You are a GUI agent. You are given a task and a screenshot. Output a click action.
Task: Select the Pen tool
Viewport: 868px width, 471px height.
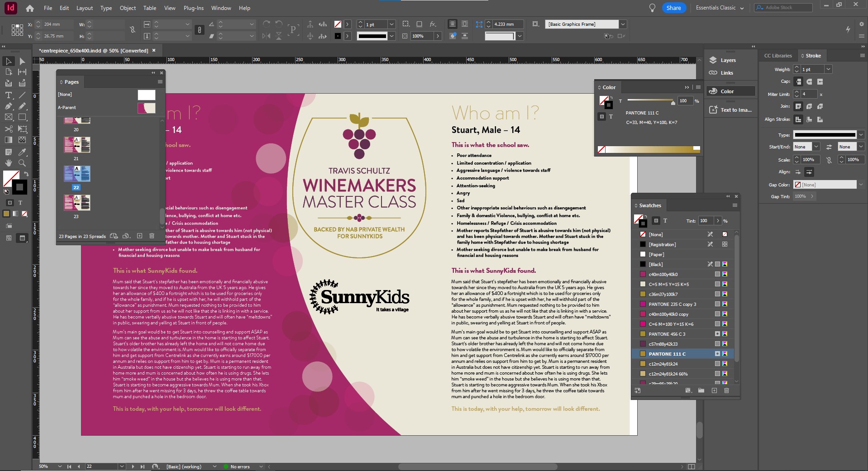[x=8, y=107]
